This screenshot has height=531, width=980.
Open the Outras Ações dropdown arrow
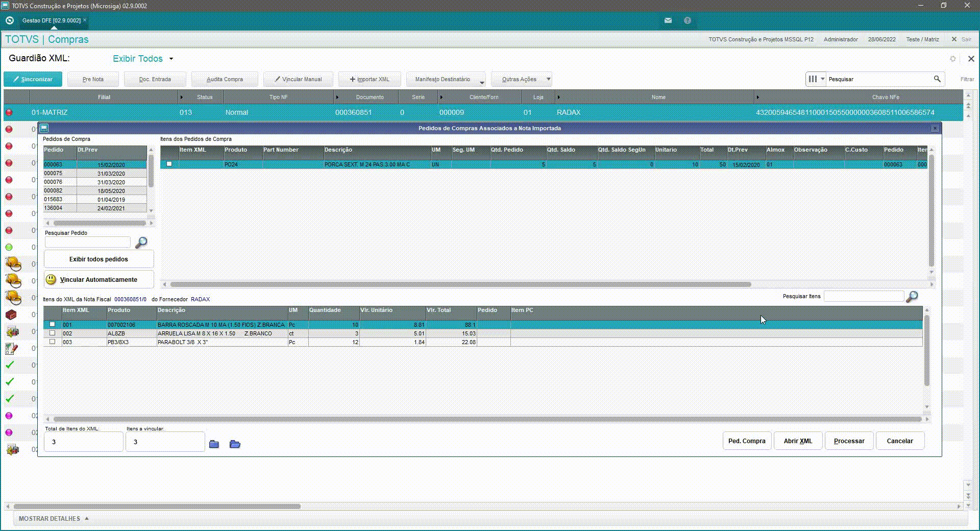point(549,79)
